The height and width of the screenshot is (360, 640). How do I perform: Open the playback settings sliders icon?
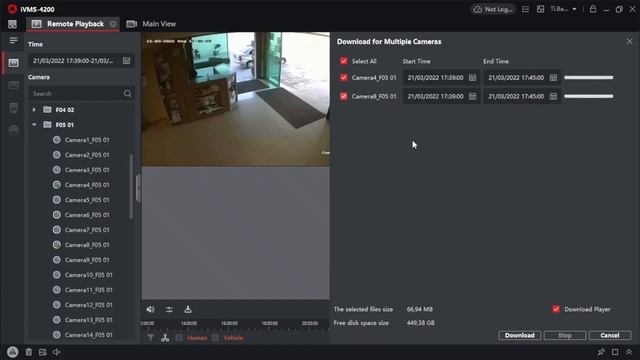(169, 309)
